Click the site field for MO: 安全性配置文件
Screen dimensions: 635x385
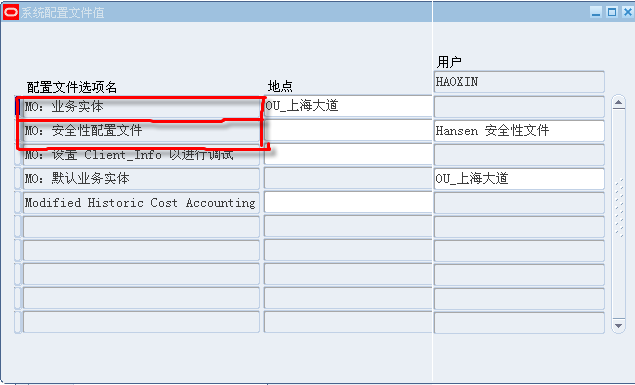pos(348,131)
